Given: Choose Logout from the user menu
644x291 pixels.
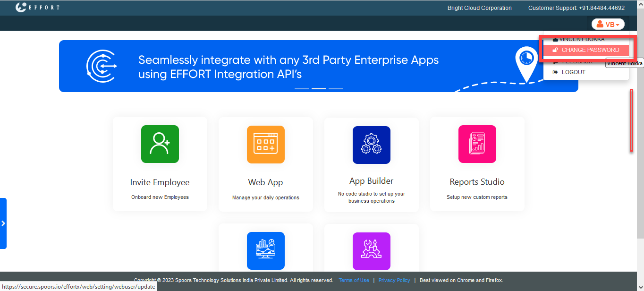Looking at the screenshot, I should coord(573,72).
